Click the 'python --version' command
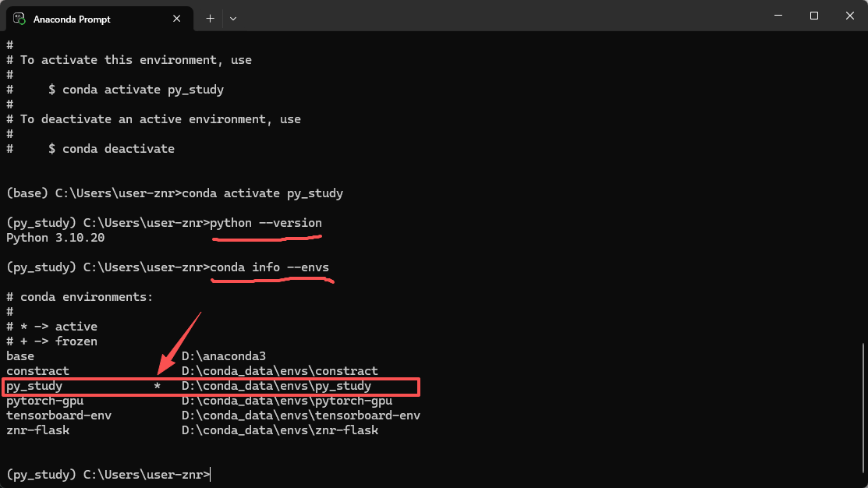Screen dimensions: 868x488 point(266,223)
